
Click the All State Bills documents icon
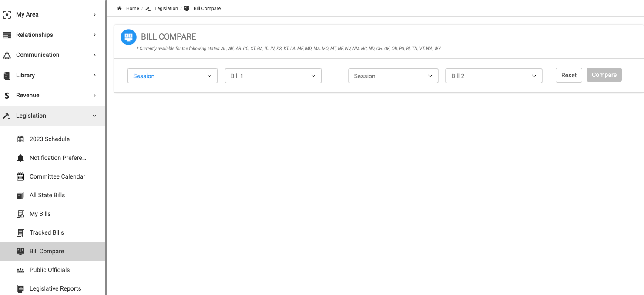(20, 196)
